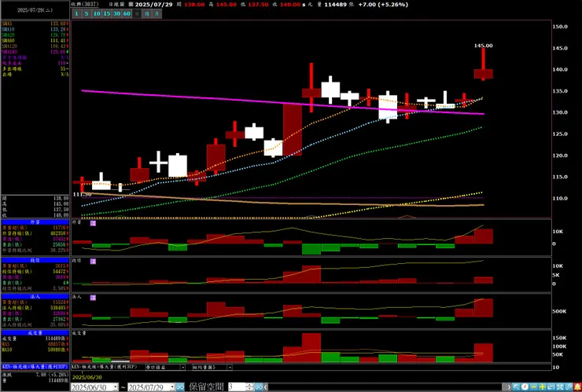Switch to the 15-minute timeframe
The height and width of the screenshot is (392, 582).
click(x=106, y=13)
